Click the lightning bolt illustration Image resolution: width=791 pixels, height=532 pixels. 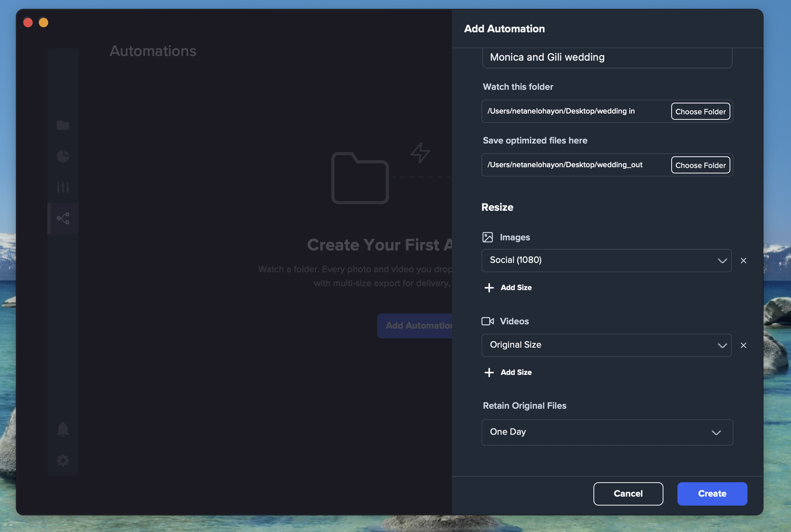click(x=420, y=153)
